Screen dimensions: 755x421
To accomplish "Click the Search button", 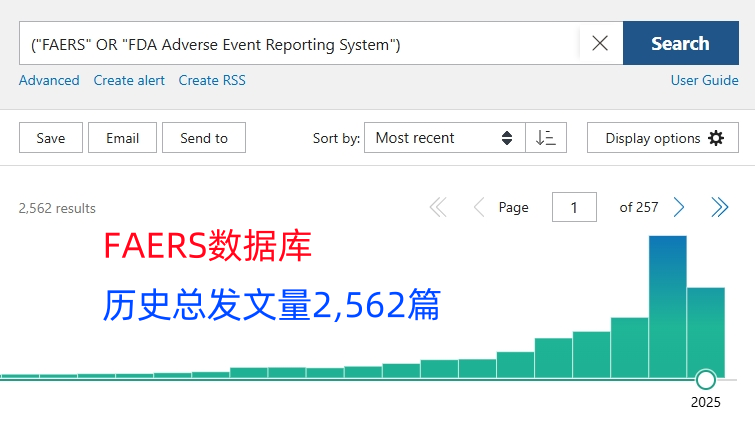I will [x=680, y=43].
